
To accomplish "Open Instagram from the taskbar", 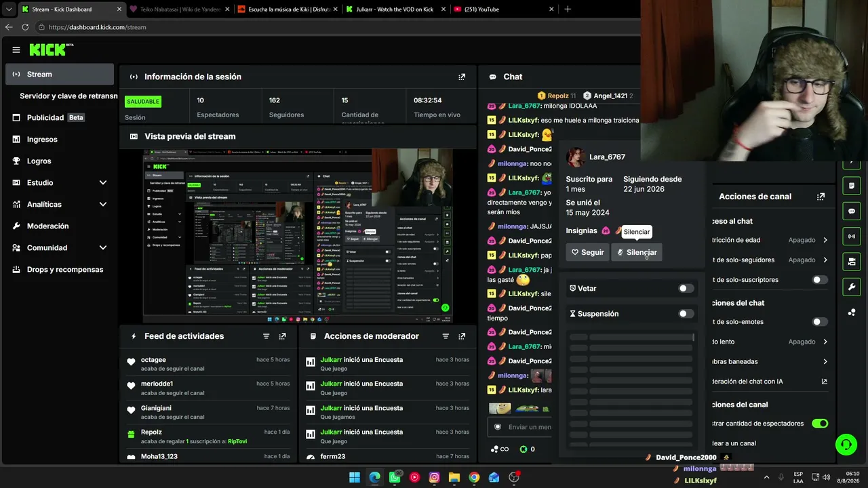I will pyautogui.click(x=434, y=477).
